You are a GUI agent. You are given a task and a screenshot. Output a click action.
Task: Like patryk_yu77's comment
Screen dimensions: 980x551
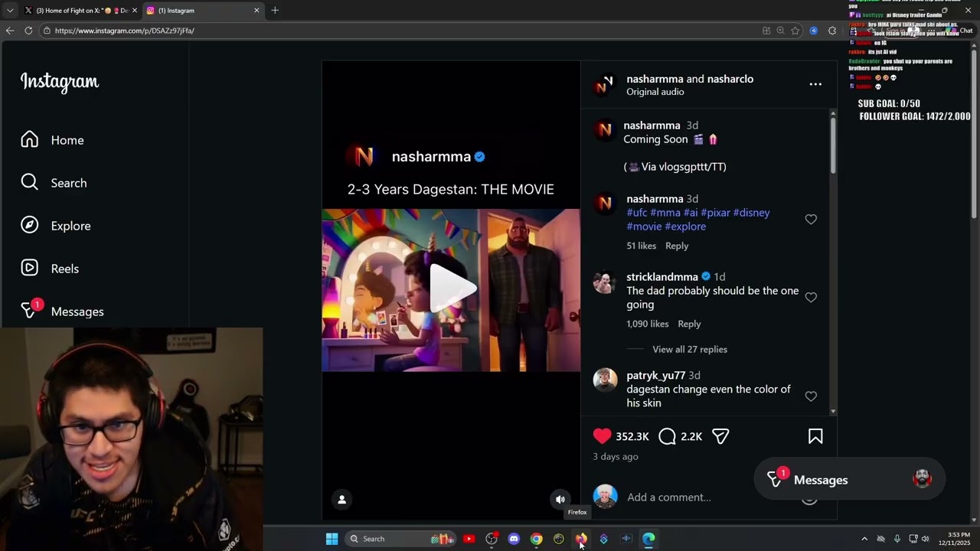pyautogui.click(x=811, y=396)
